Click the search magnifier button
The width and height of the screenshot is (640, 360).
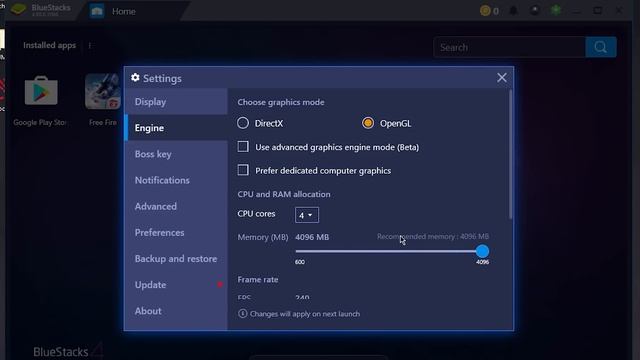(600, 47)
